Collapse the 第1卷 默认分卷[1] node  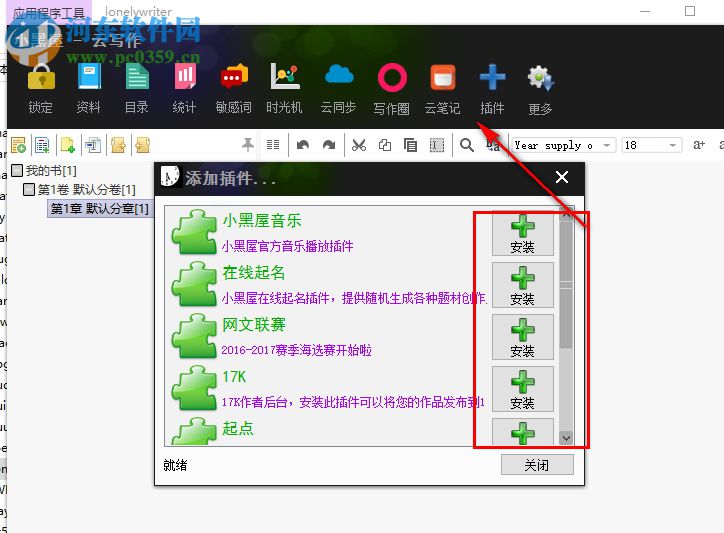pos(29,189)
